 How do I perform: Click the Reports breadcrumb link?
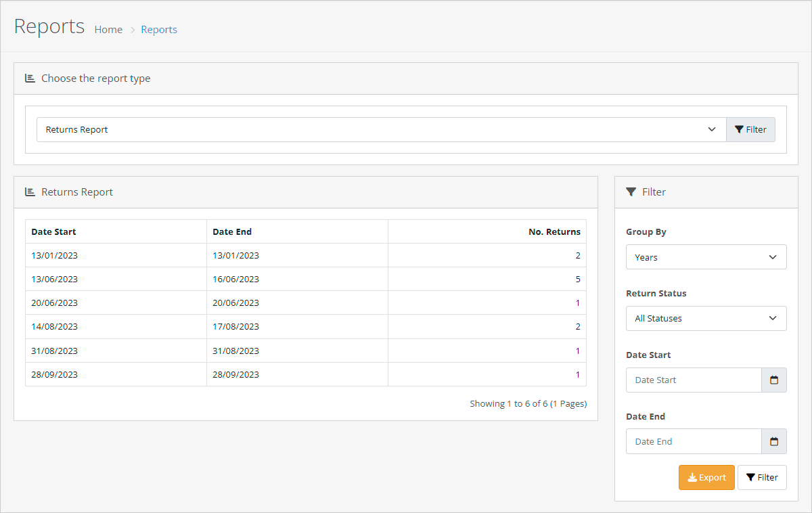(159, 30)
